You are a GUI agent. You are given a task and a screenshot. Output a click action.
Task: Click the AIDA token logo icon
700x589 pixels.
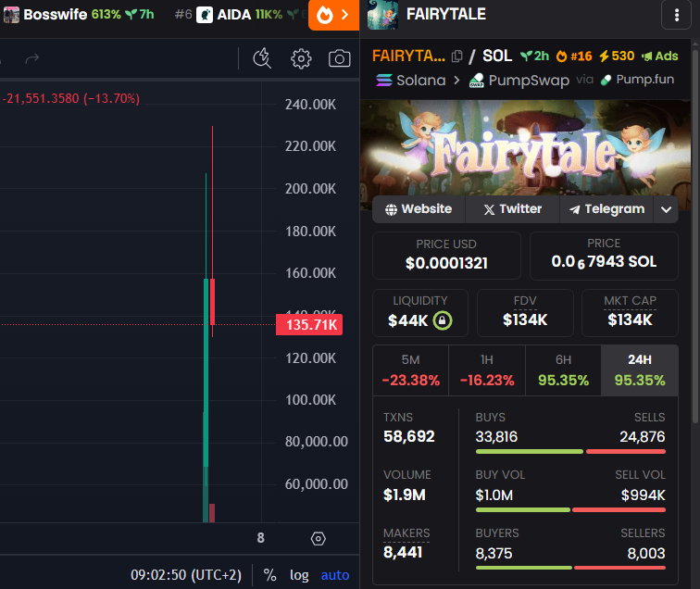[x=205, y=15]
